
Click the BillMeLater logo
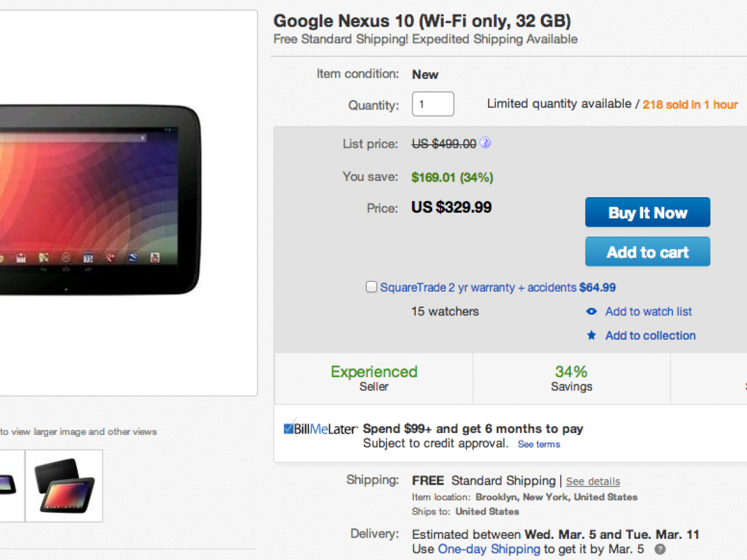tap(321, 428)
